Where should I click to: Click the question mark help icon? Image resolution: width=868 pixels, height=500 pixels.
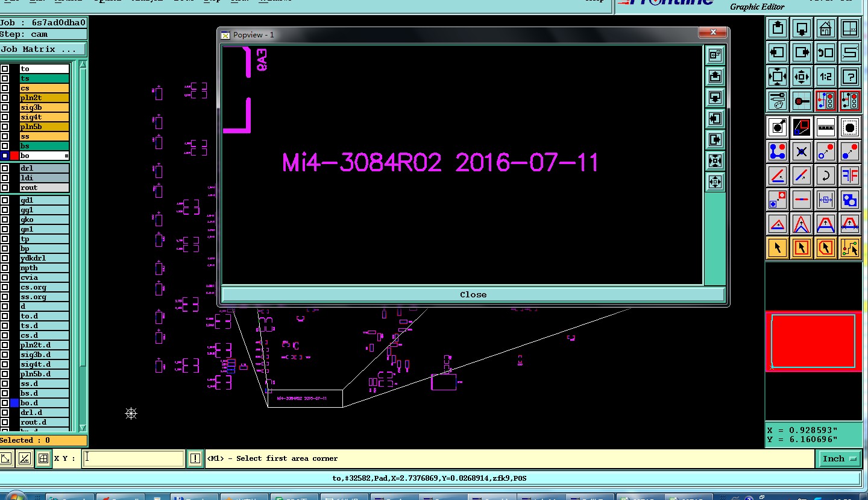click(850, 77)
